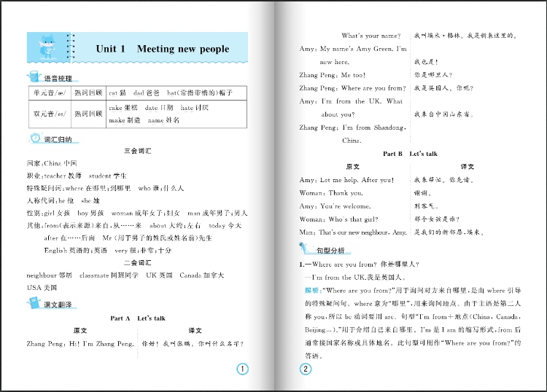Click the word 'student 学生'
Screen dimensions: 547x392
[x=108, y=176]
